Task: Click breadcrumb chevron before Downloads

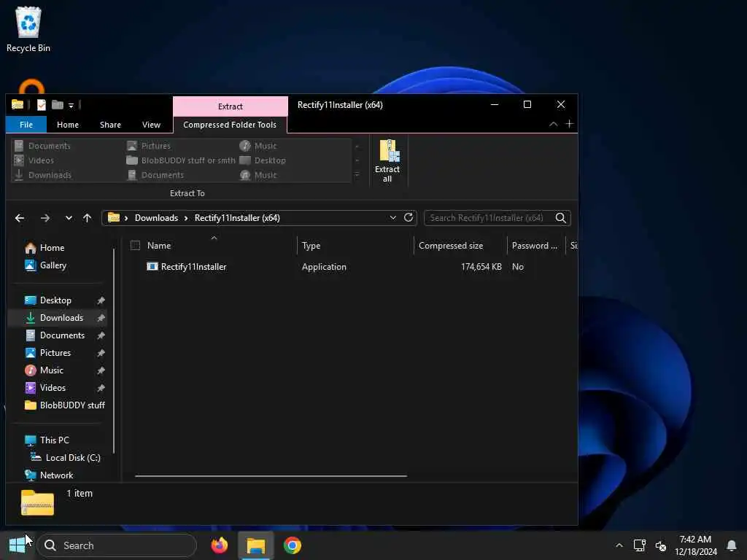Action: (126, 218)
